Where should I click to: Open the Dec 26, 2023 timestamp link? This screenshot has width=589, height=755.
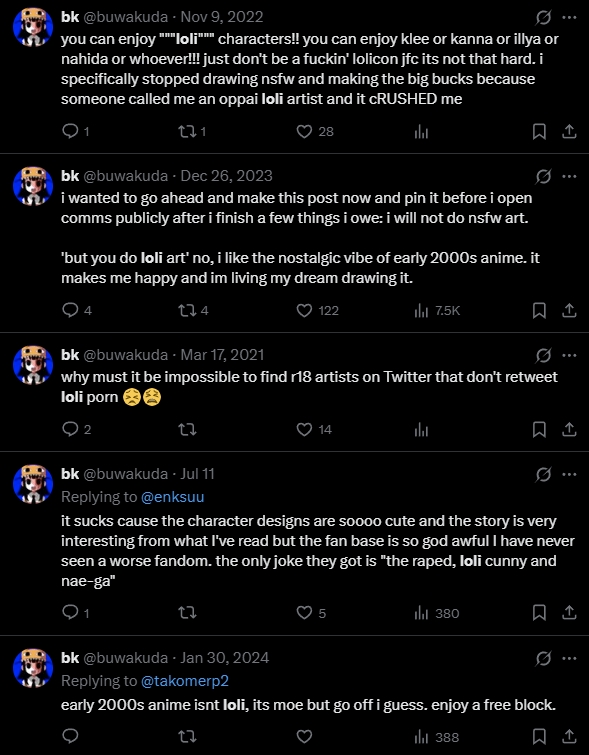point(226,176)
